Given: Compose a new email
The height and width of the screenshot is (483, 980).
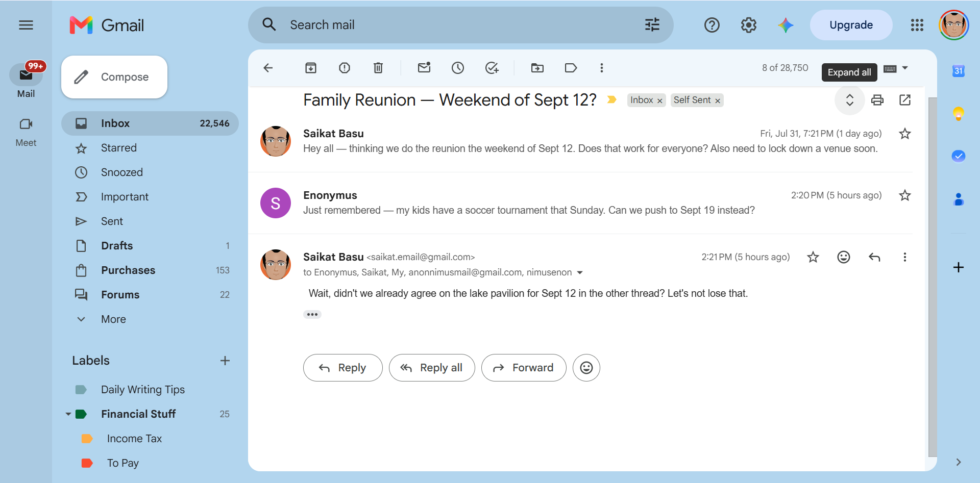Looking at the screenshot, I should coord(114,77).
